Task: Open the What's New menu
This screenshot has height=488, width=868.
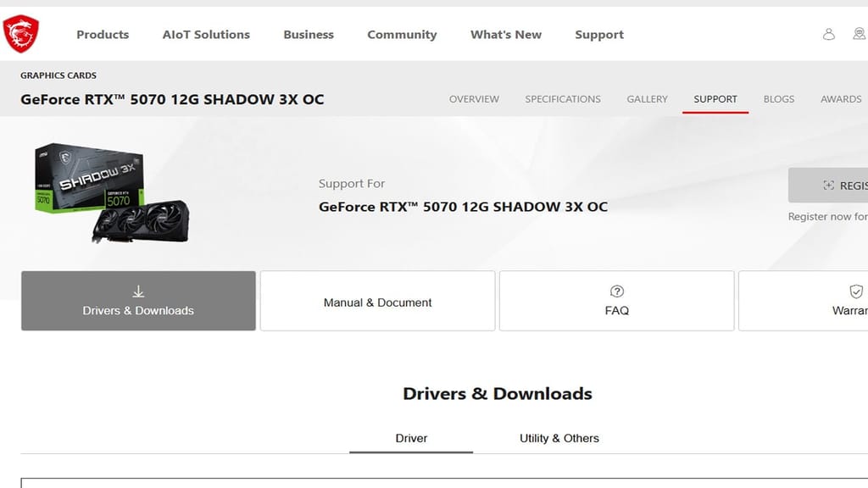Action: (506, 34)
